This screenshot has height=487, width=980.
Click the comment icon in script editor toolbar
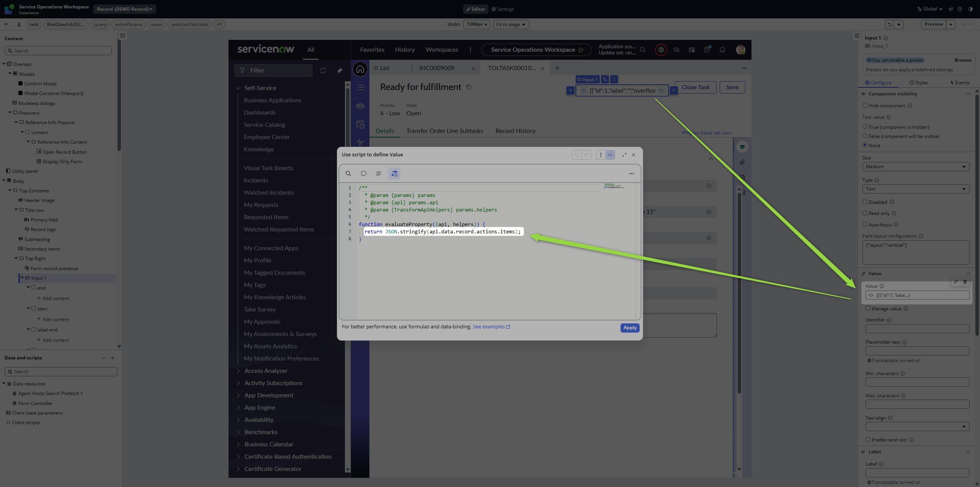[363, 174]
